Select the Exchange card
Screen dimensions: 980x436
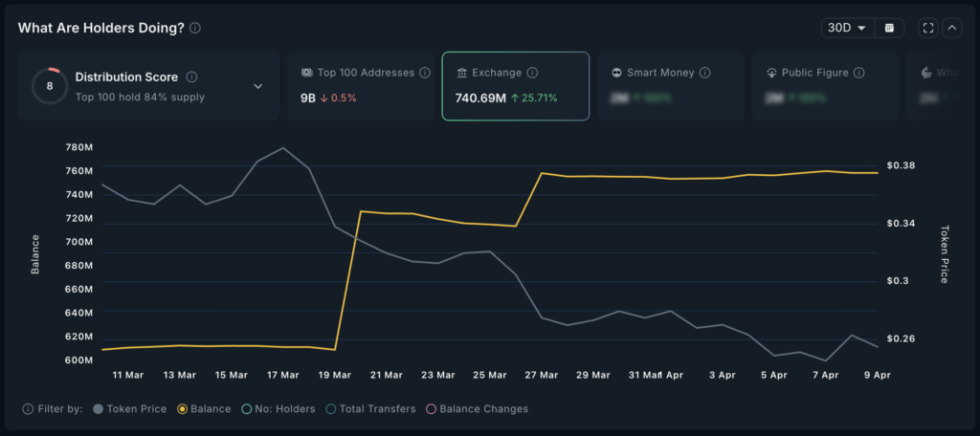516,86
